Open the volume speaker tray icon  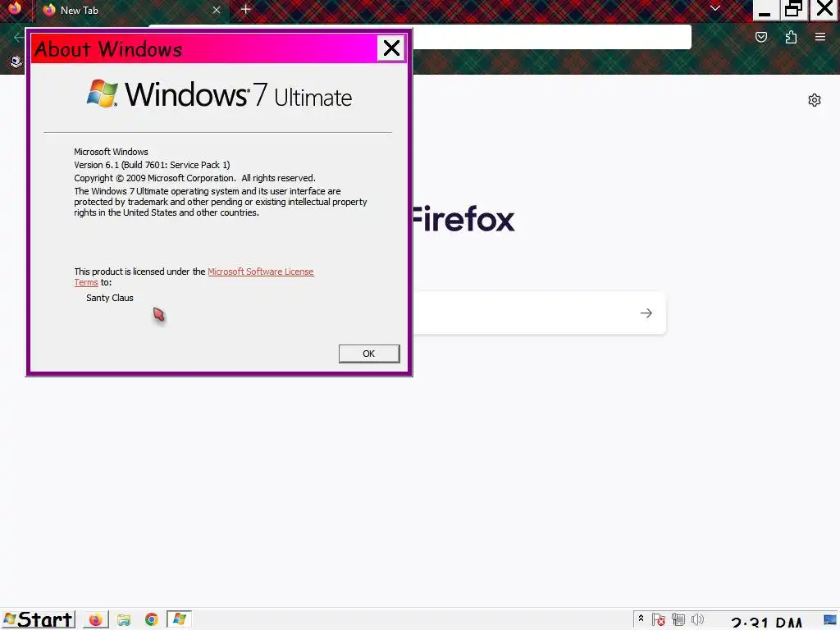(697, 620)
